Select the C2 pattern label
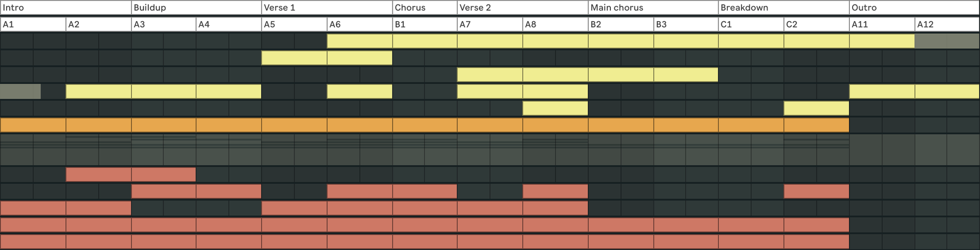Image resolution: width=980 pixels, height=250 pixels. (792, 24)
